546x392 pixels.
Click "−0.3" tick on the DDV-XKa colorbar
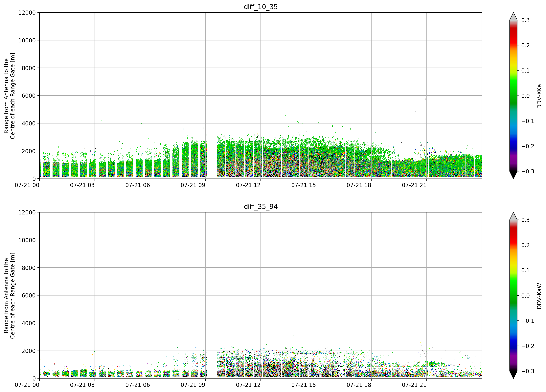pos(528,172)
